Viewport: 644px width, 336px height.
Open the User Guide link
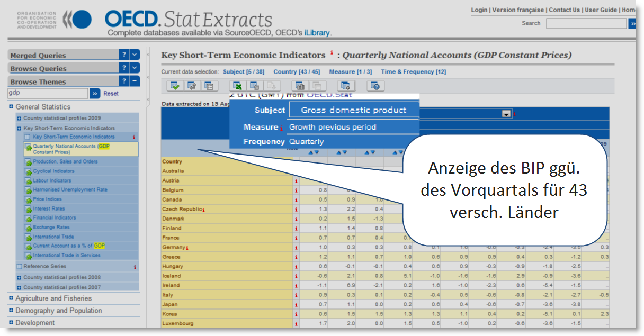click(x=601, y=10)
